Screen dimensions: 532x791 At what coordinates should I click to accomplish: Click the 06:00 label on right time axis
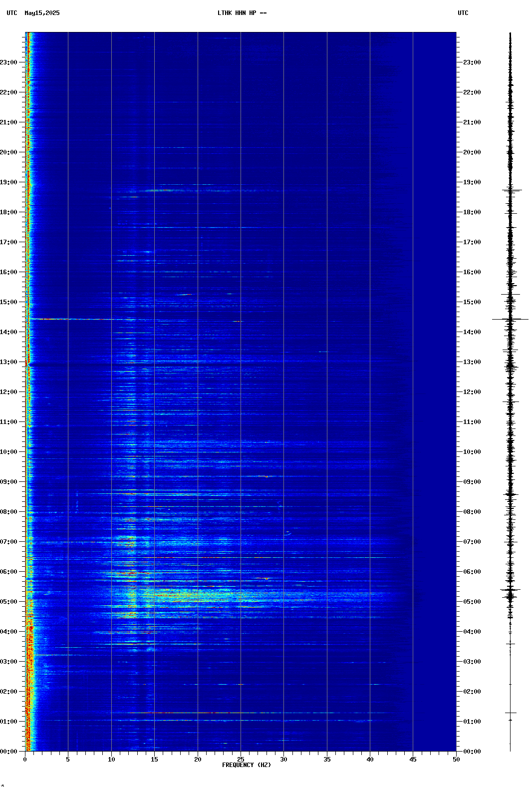472,572
